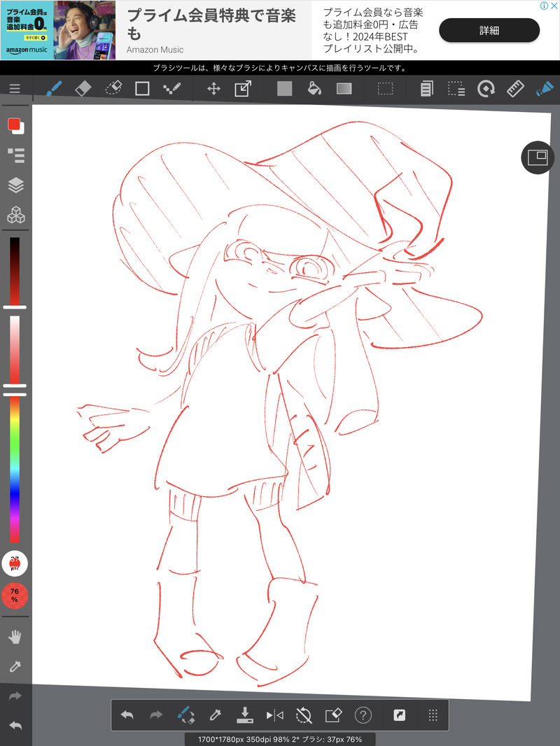Select the fill rectangle tool
The width and height of the screenshot is (560, 746).
pyautogui.click(x=284, y=88)
